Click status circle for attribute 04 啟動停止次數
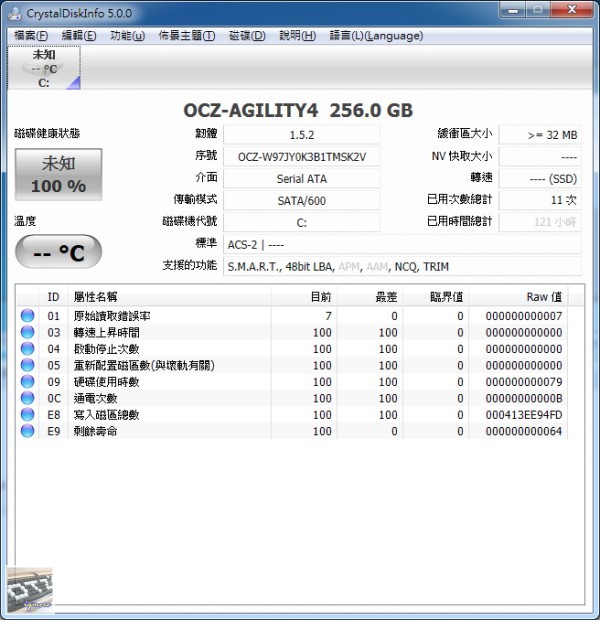600x620 pixels. pos(27,349)
